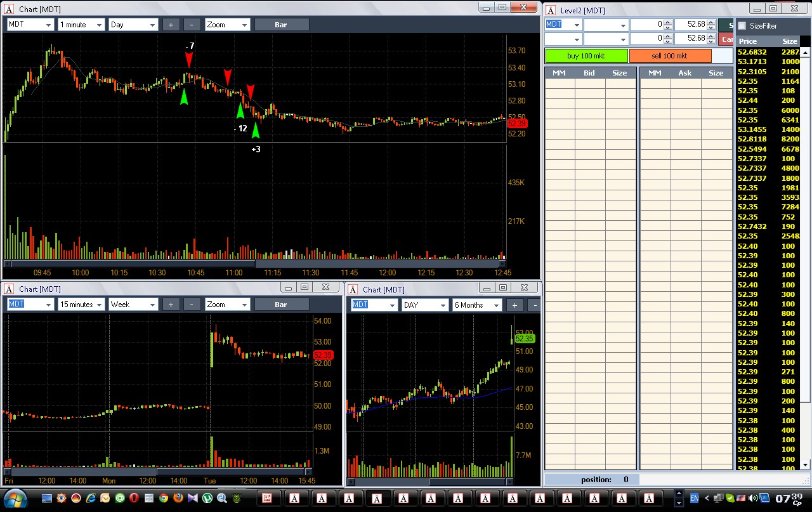Open the '1 minute' interval dropdown

tap(81, 25)
